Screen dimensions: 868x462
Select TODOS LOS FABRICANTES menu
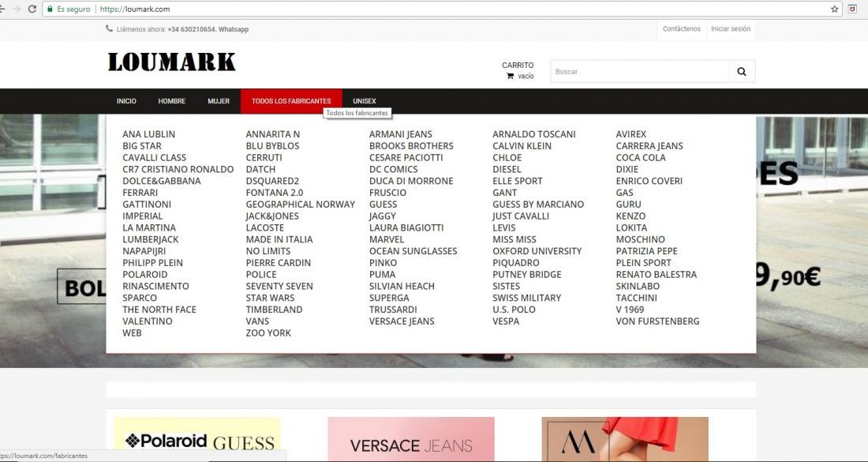click(x=291, y=101)
